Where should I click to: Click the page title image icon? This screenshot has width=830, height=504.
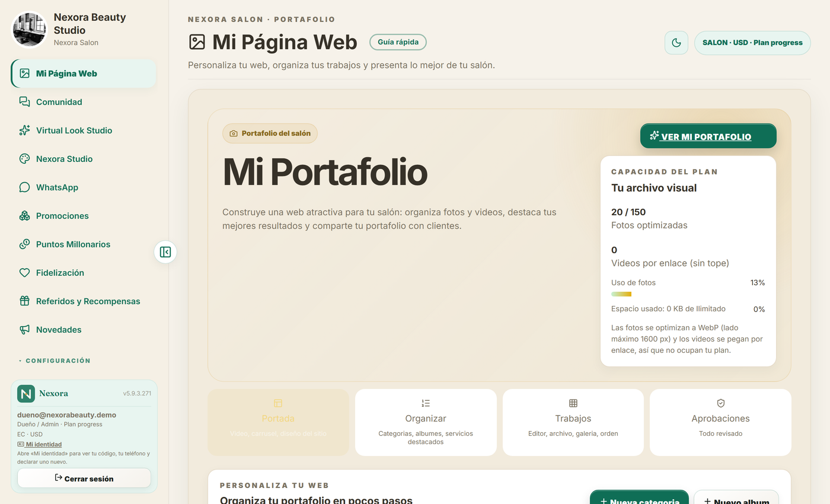tap(197, 42)
